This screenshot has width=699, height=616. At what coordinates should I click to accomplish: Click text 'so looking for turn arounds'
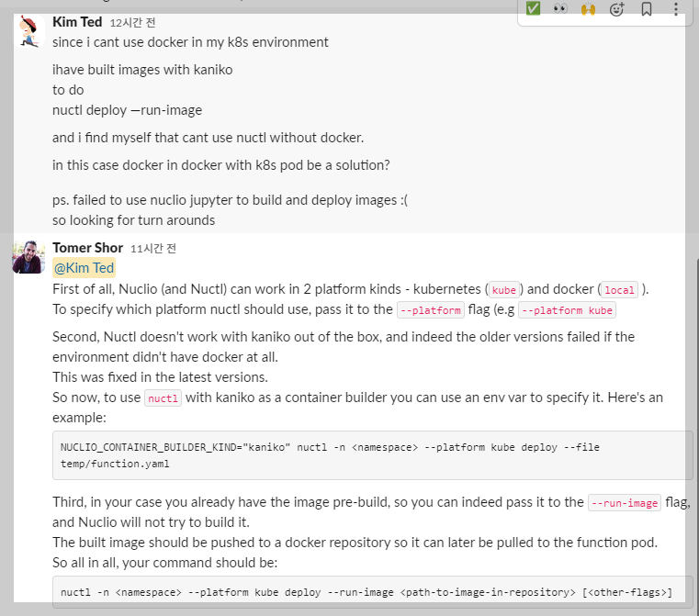(134, 220)
